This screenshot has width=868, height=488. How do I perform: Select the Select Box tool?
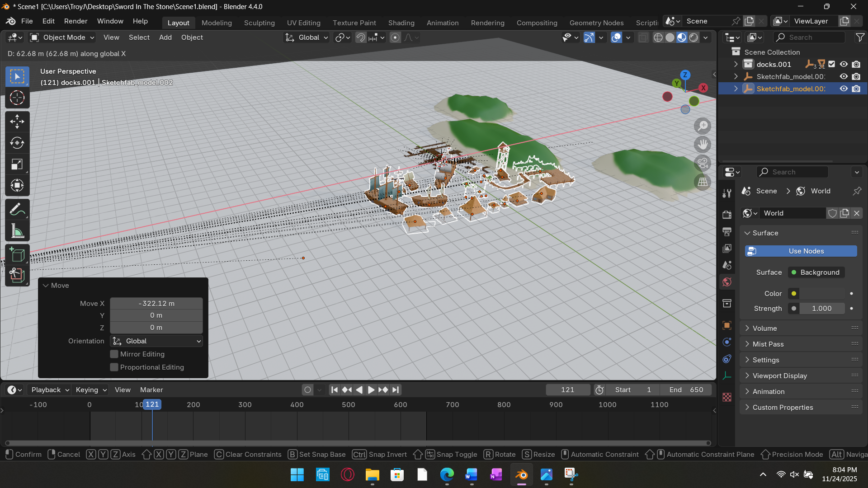17,76
